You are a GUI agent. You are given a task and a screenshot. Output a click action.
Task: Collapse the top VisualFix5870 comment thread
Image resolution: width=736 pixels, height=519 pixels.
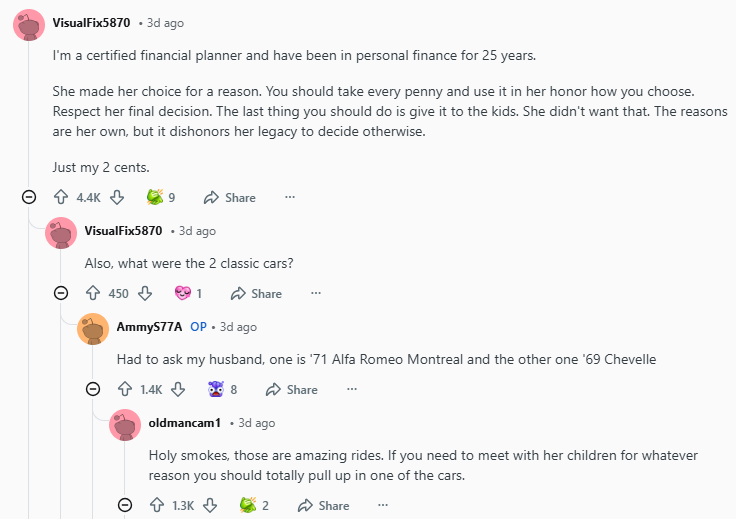point(29,197)
